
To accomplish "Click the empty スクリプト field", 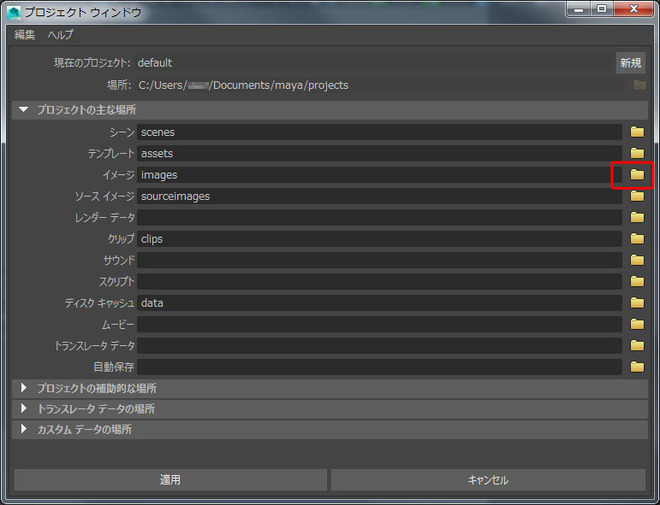I will pyautogui.click(x=379, y=282).
